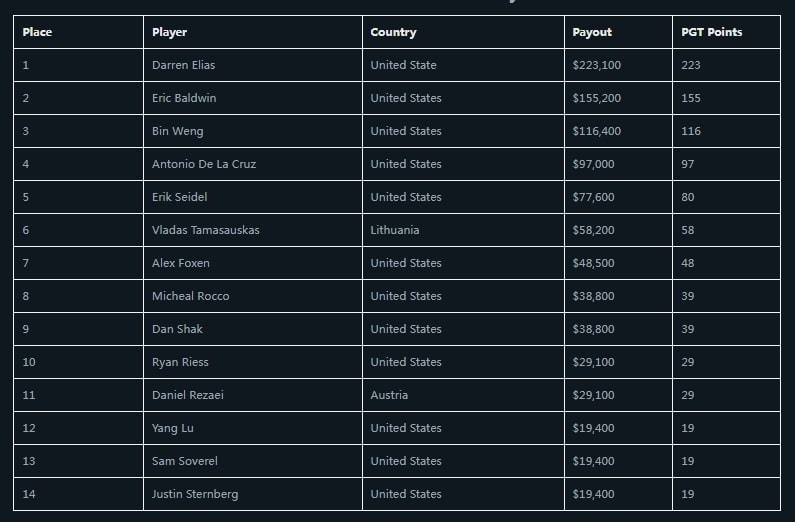Click the Payout column header
This screenshot has height=522, width=795.
click(592, 32)
